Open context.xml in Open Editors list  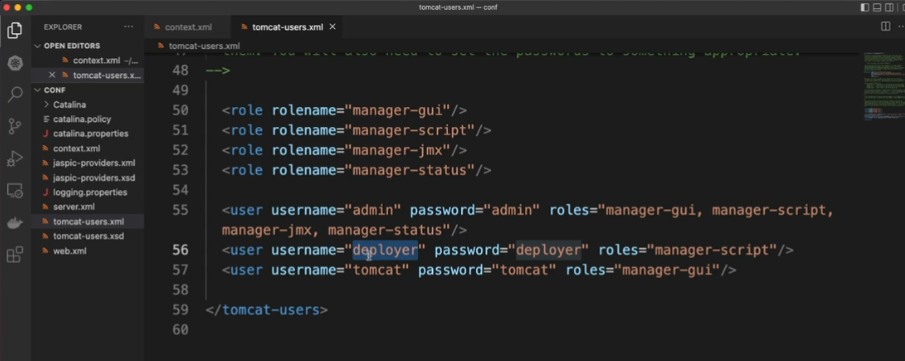click(x=96, y=61)
